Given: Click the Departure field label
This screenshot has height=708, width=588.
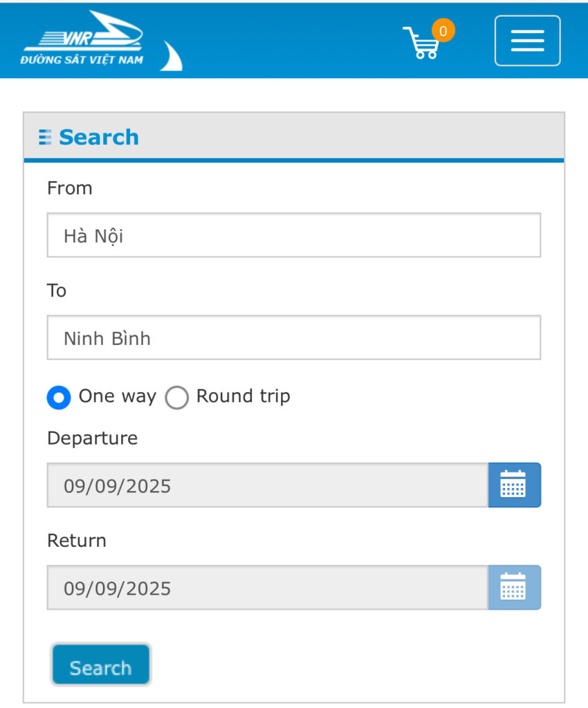Looking at the screenshot, I should [92, 438].
